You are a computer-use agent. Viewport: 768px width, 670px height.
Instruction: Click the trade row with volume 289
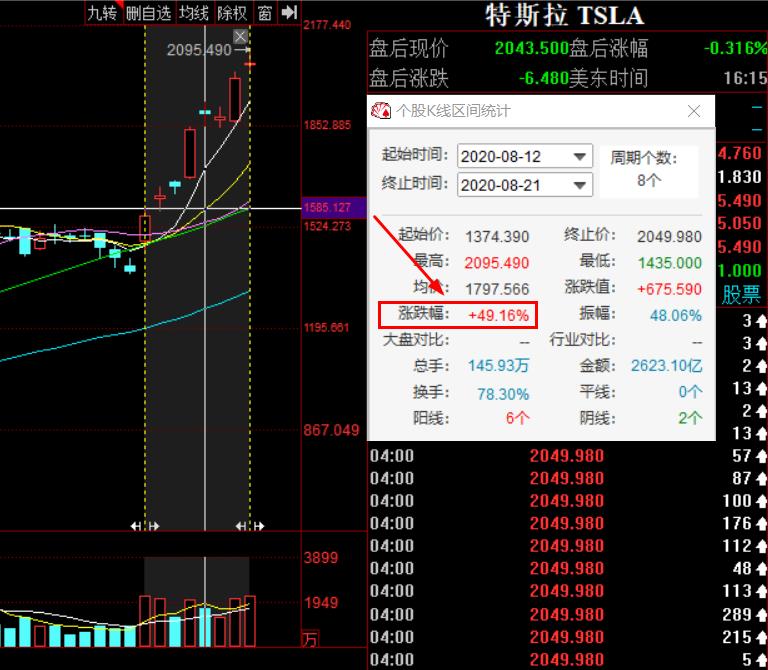(568, 614)
